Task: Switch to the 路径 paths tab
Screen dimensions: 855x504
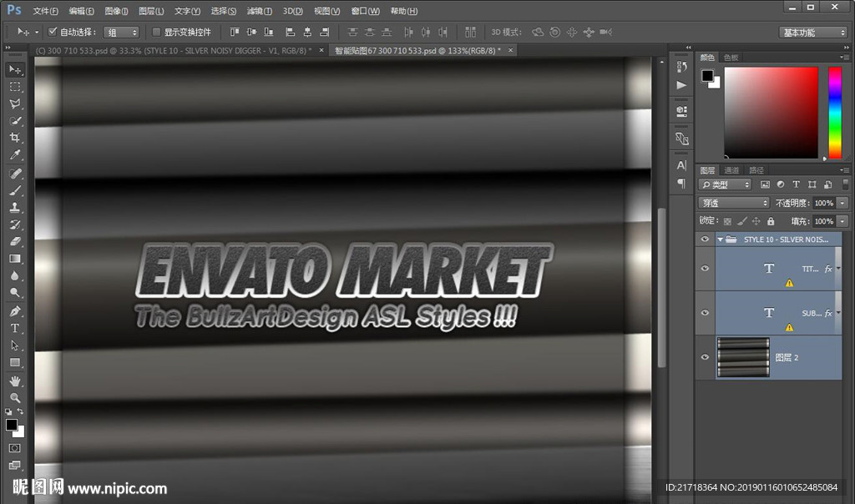Action: coord(756,170)
